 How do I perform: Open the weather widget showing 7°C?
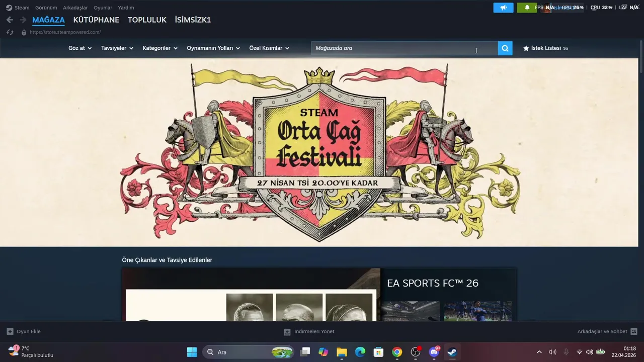pyautogui.click(x=31, y=351)
